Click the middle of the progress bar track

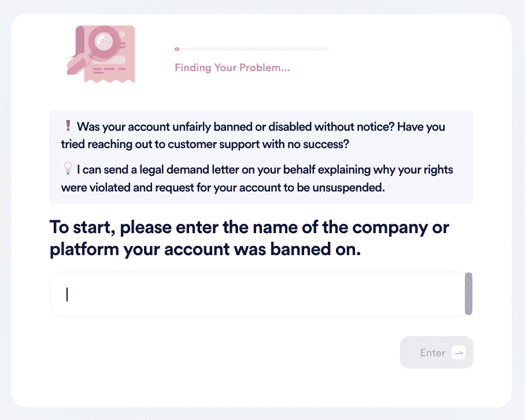(x=252, y=49)
